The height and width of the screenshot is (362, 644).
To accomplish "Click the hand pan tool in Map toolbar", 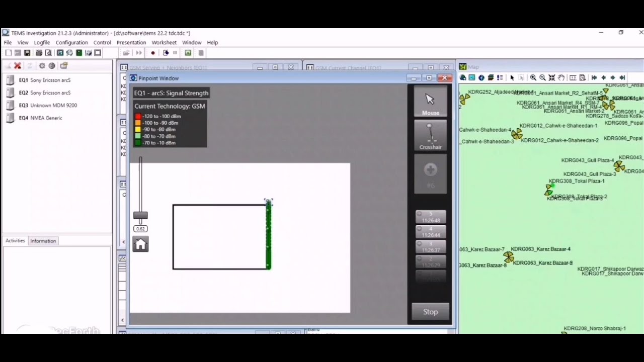I will (x=561, y=77).
